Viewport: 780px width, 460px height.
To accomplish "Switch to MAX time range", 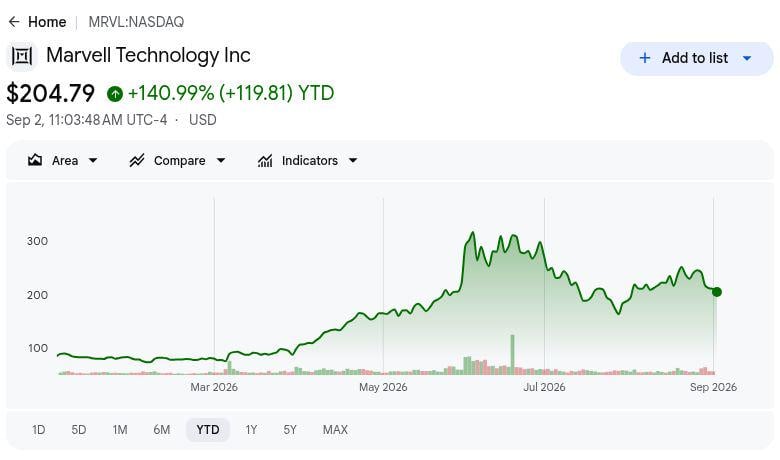I will click(335, 430).
